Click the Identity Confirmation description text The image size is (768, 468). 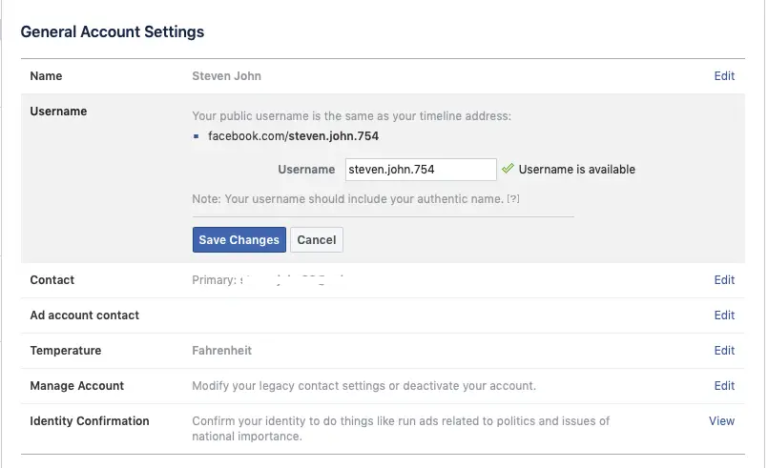click(x=400, y=428)
